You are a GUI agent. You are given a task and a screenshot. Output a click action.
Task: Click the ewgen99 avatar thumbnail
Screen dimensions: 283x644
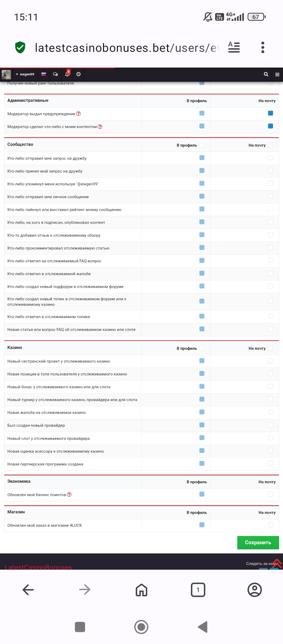(6, 74)
